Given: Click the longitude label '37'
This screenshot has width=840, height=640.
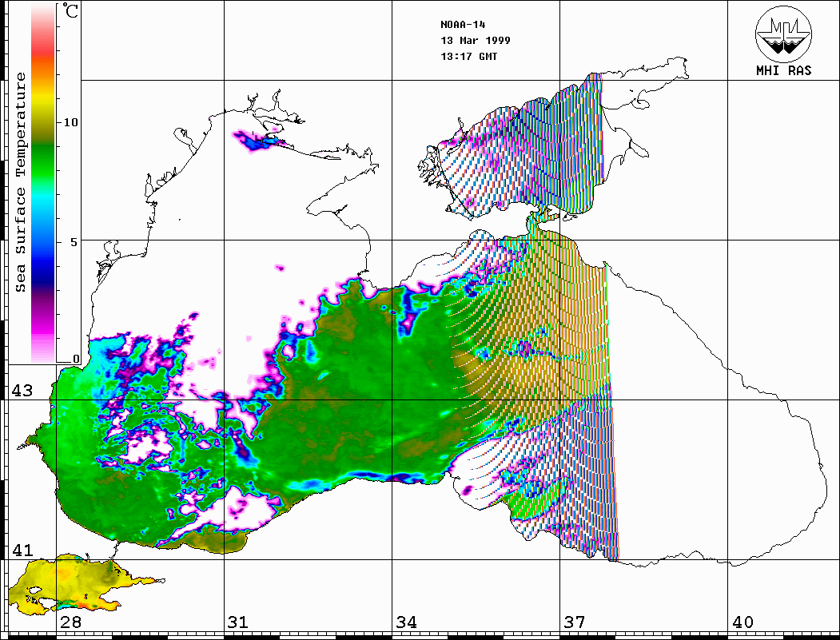Looking at the screenshot, I should coord(575,622).
